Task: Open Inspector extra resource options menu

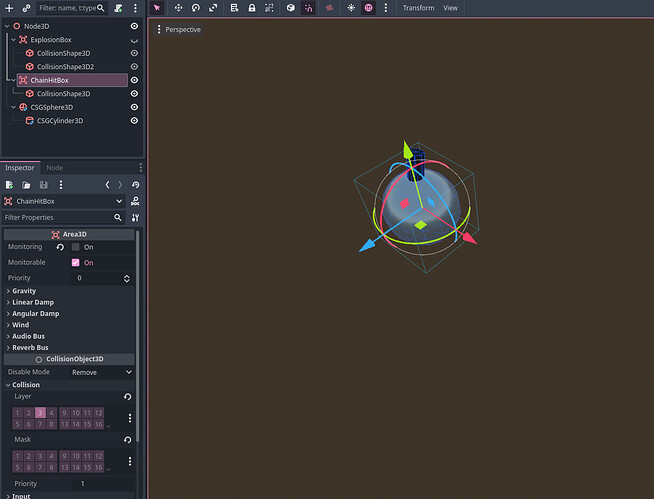Action: (x=61, y=185)
